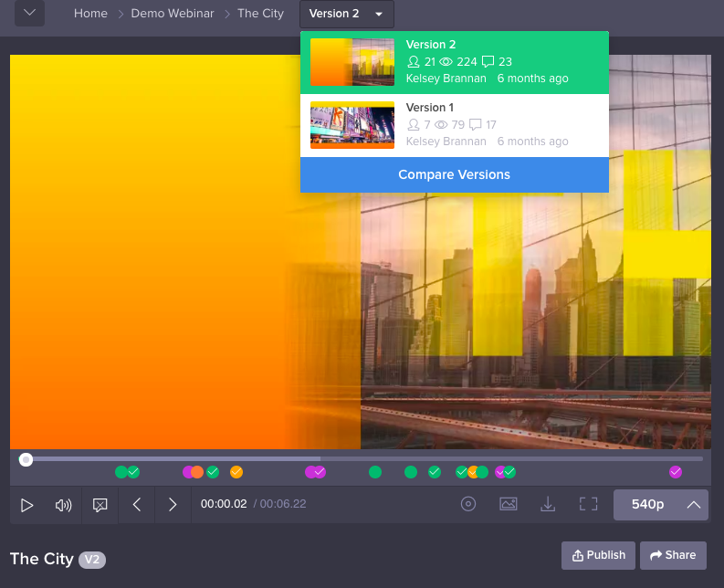Step to previous frame arrow
Screen dimensions: 724x588
coord(137,505)
